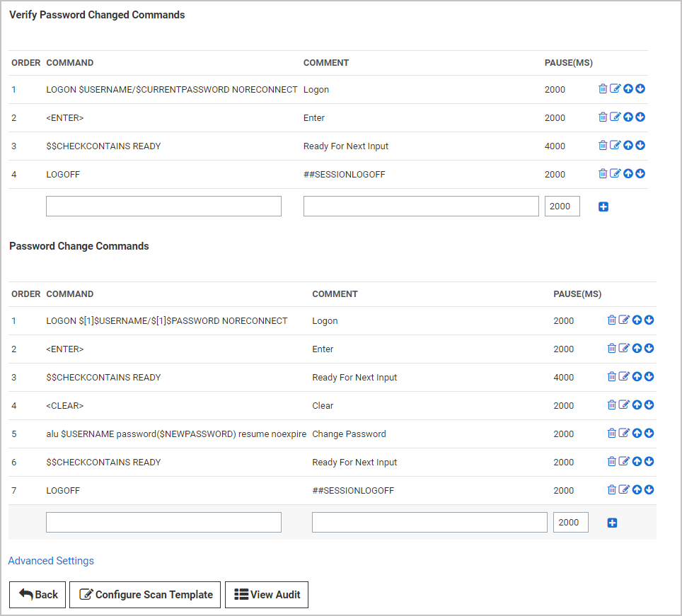682x616 pixels.
Task: Expand the Advanced Settings link
Action: coord(51,561)
